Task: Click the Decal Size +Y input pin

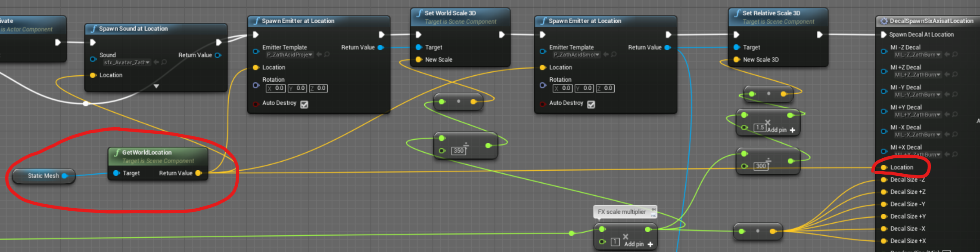Action: tap(884, 216)
